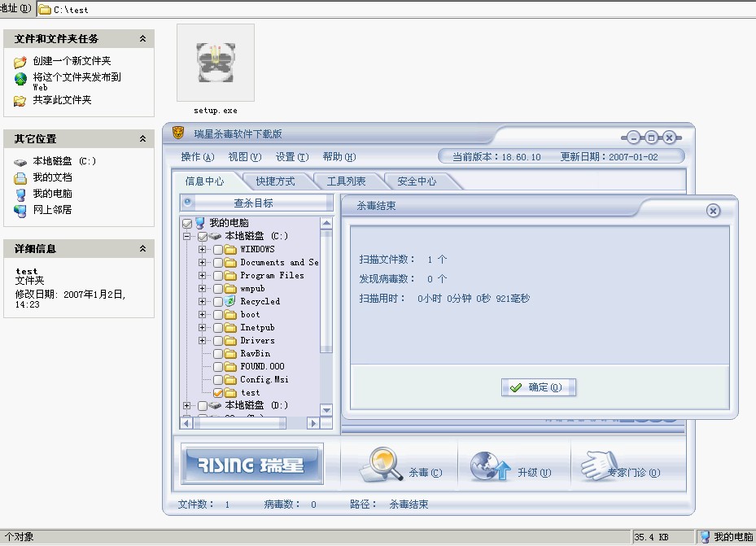
Task: Click the Program Files folder icon in tree
Action: pos(230,276)
